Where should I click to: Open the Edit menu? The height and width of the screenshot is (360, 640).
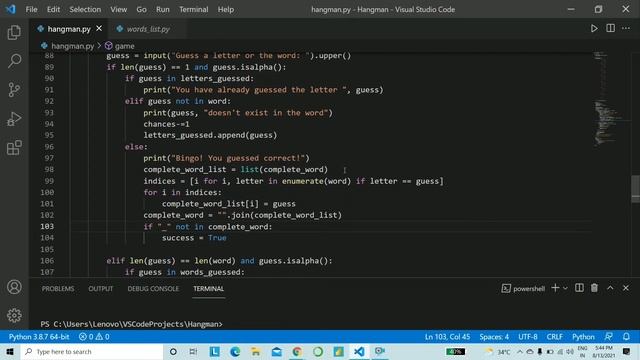pyautogui.click(x=53, y=9)
